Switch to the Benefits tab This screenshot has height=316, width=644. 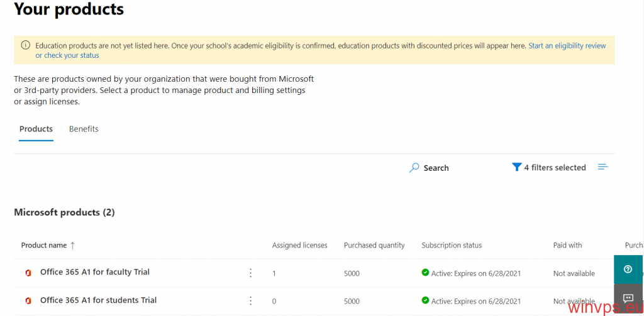tap(84, 129)
